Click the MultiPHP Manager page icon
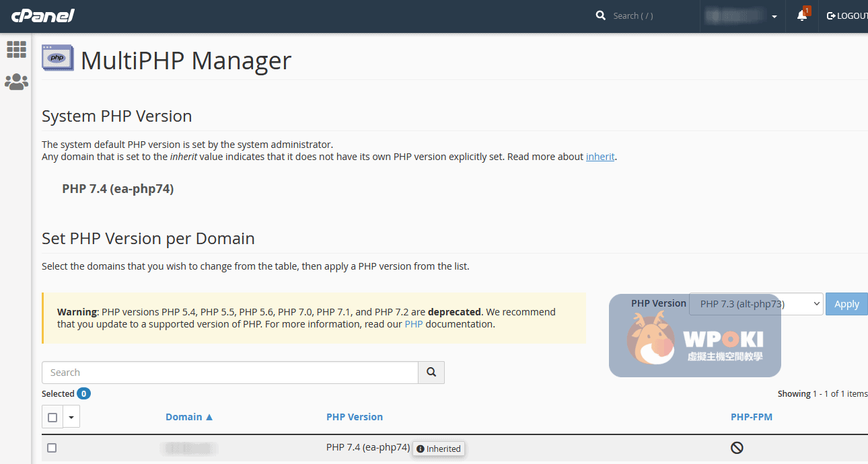 click(x=57, y=58)
